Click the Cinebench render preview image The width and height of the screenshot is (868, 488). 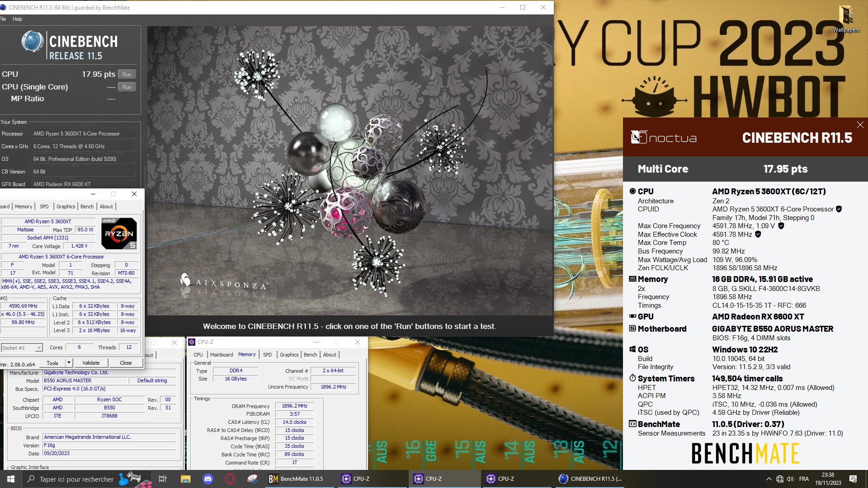pyautogui.click(x=350, y=171)
